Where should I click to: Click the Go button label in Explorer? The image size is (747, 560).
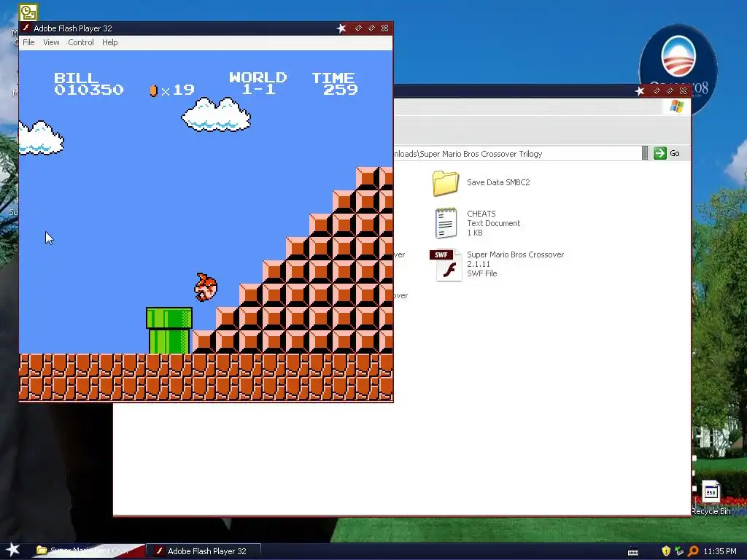click(675, 153)
